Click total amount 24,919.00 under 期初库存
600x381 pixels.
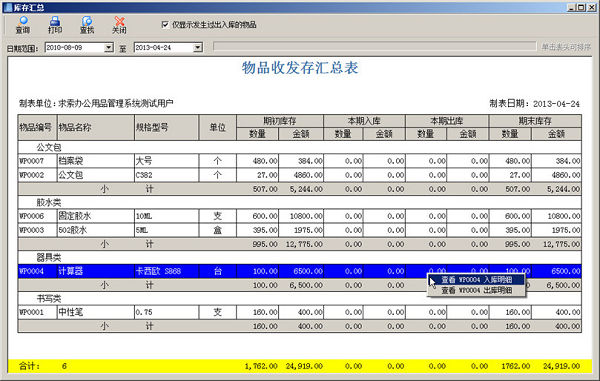(304, 366)
